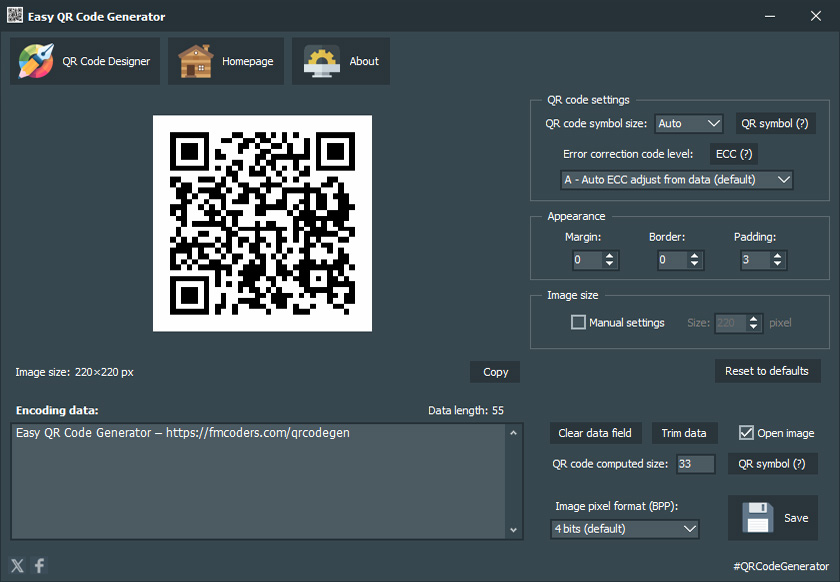Open the Image pixel format dropdown
Screen dimensions: 840x582
pyautogui.click(x=624, y=528)
